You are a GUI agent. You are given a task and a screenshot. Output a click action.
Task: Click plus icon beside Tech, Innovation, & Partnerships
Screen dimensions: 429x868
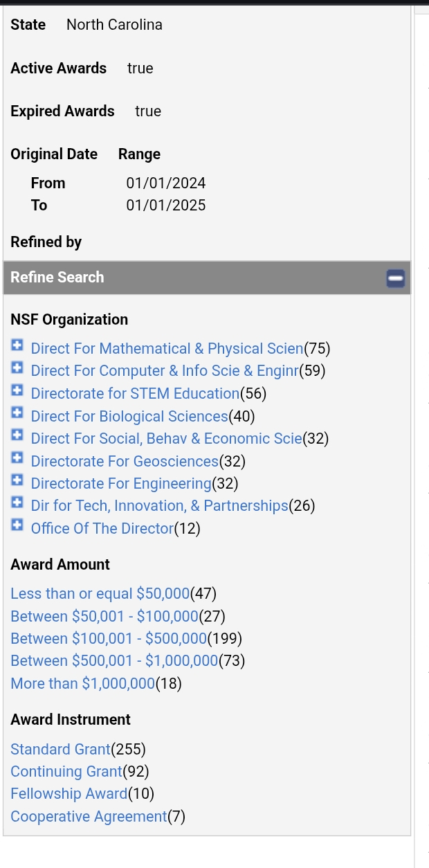17,503
